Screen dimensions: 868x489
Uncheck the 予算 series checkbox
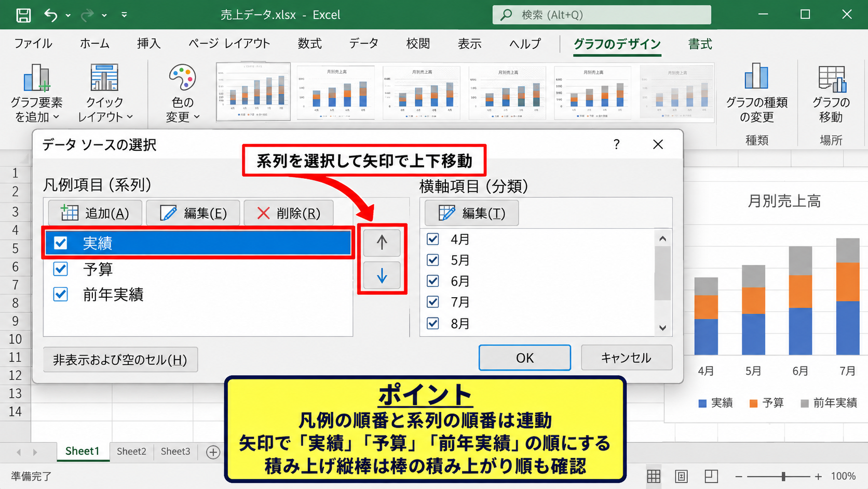[61, 269]
